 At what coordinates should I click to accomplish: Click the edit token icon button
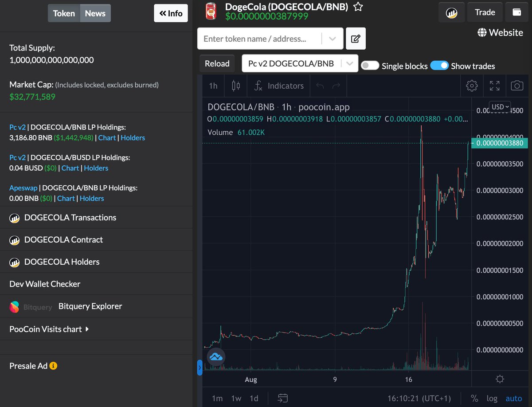pyautogui.click(x=356, y=39)
